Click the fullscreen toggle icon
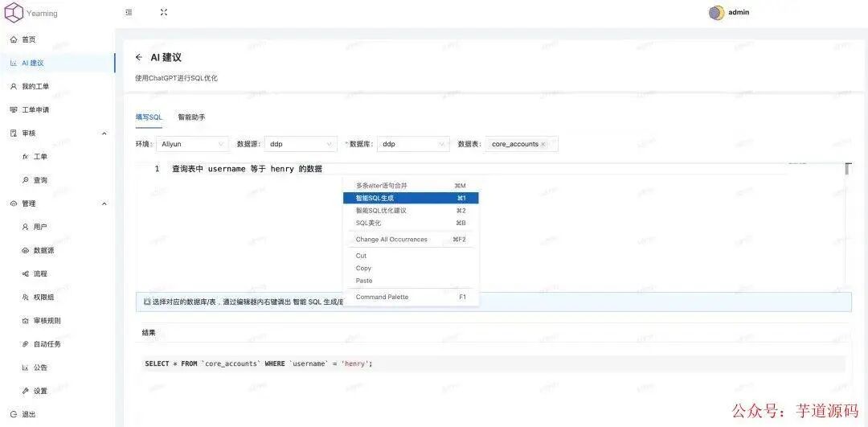 click(163, 12)
